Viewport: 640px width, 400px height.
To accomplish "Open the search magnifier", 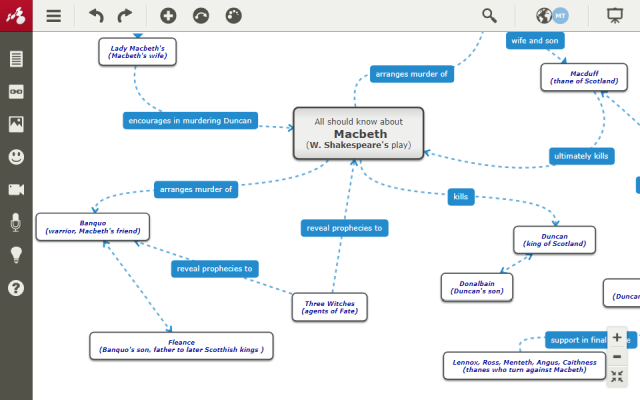I will [x=489, y=16].
